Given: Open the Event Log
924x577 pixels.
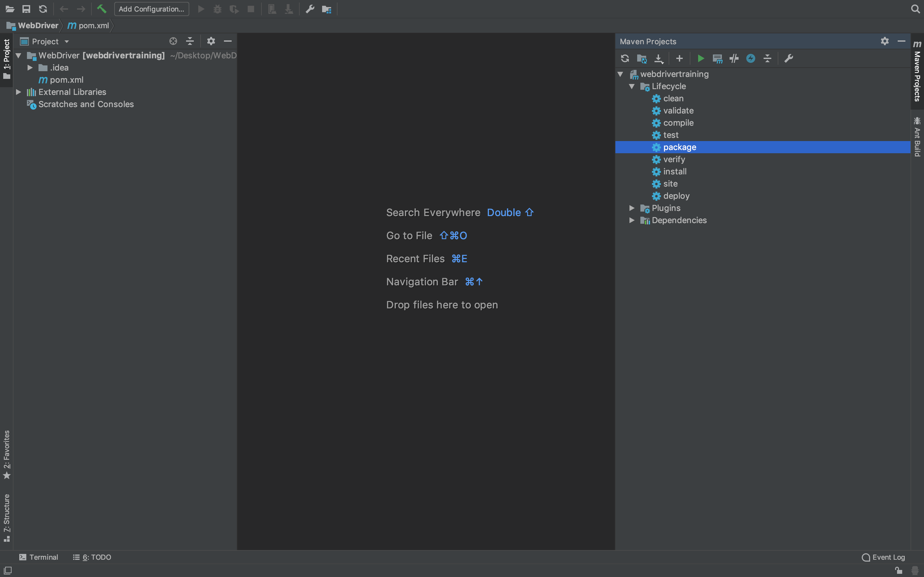Looking at the screenshot, I should [883, 557].
